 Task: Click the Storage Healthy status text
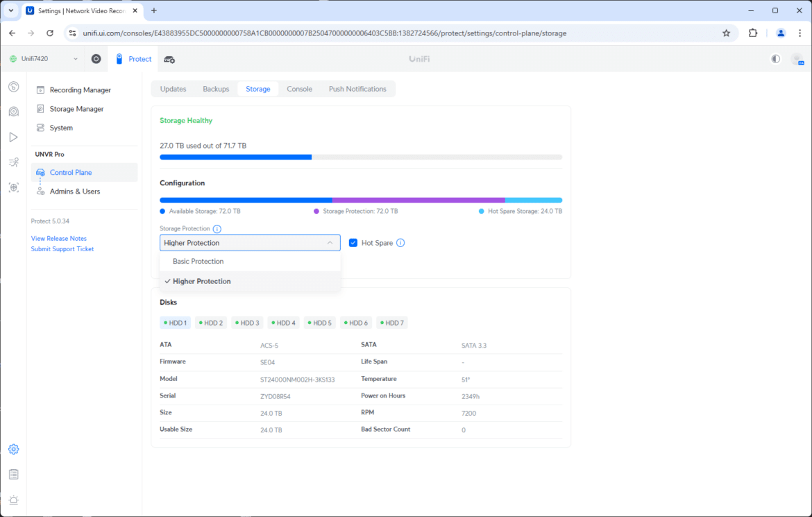[186, 121]
